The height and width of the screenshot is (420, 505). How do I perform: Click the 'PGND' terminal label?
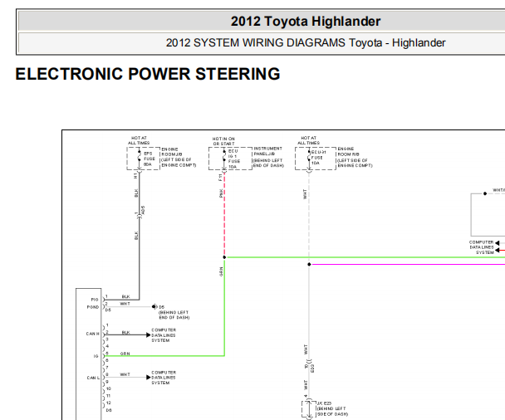point(93,307)
